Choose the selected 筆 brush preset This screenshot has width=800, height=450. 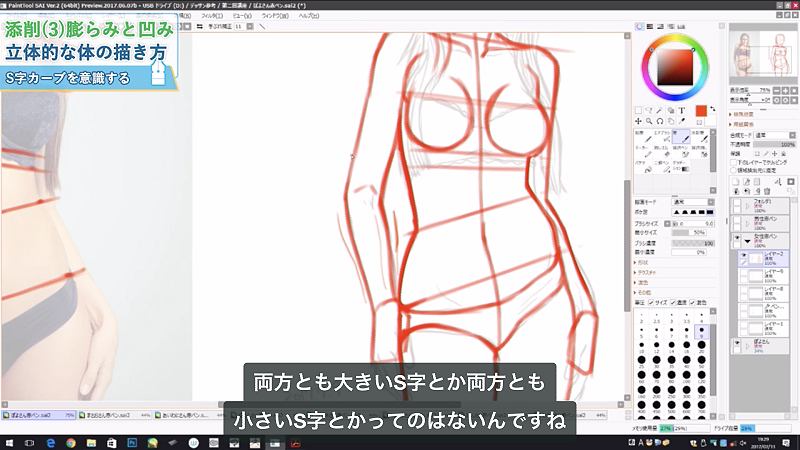[x=681, y=137]
